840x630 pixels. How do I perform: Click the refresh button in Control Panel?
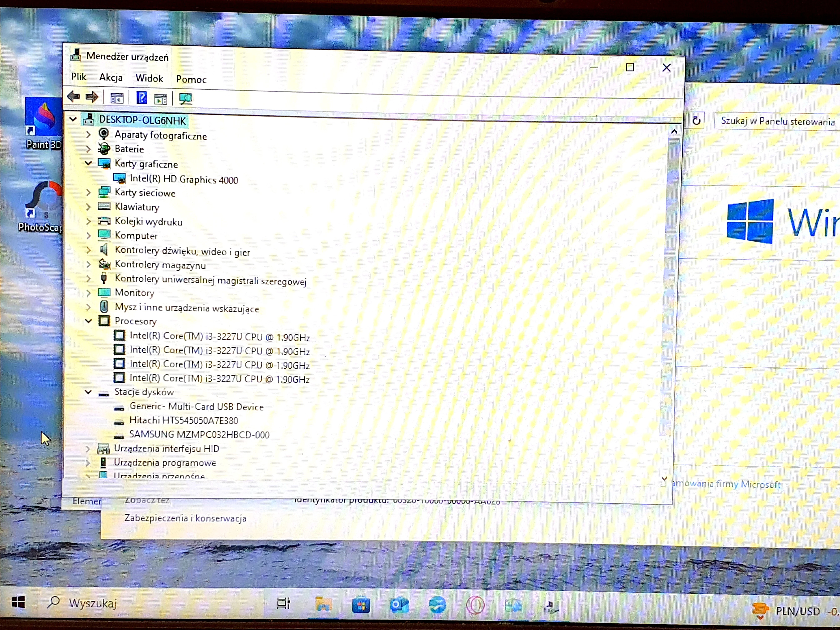tap(696, 121)
